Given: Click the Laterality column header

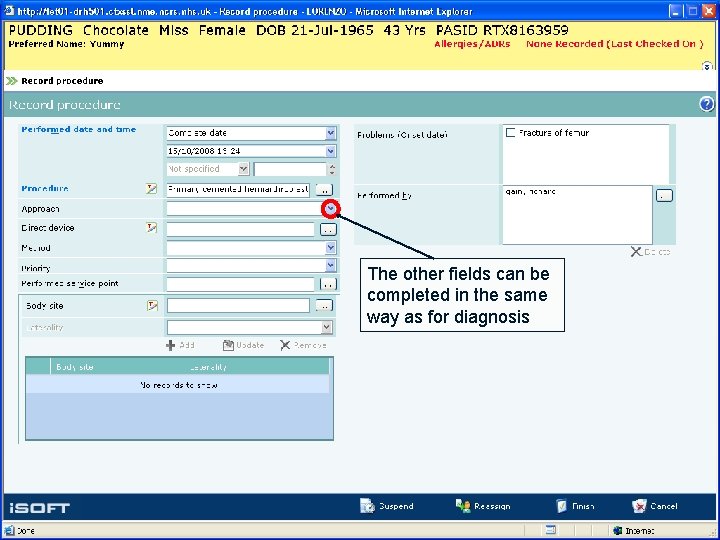Looking at the screenshot, I should click(208, 367).
